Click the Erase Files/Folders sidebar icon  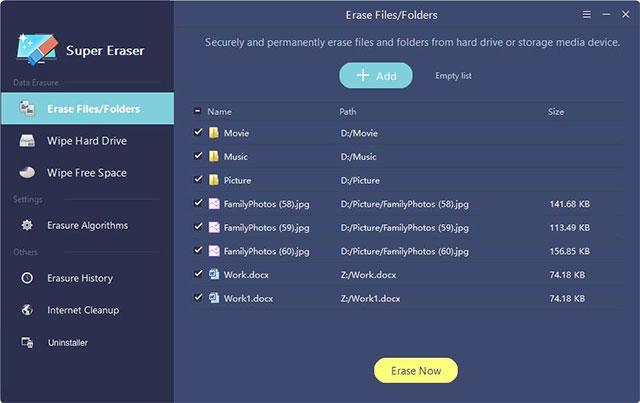click(x=27, y=109)
